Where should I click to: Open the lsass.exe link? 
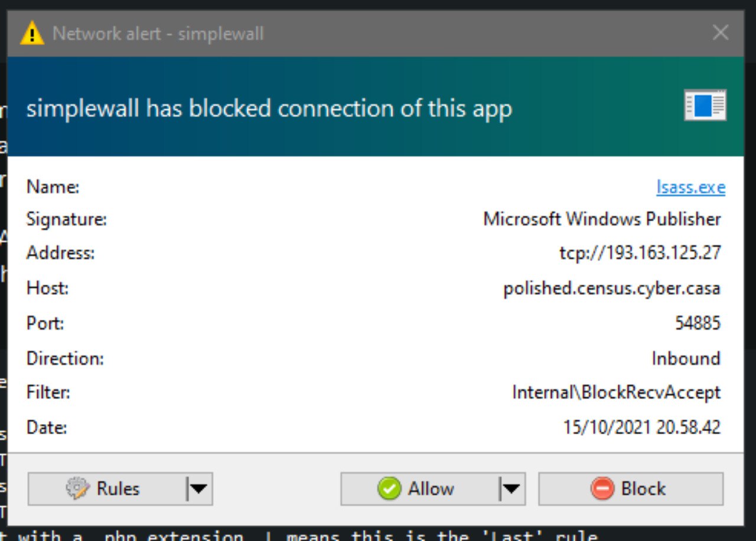(x=690, y=187)
